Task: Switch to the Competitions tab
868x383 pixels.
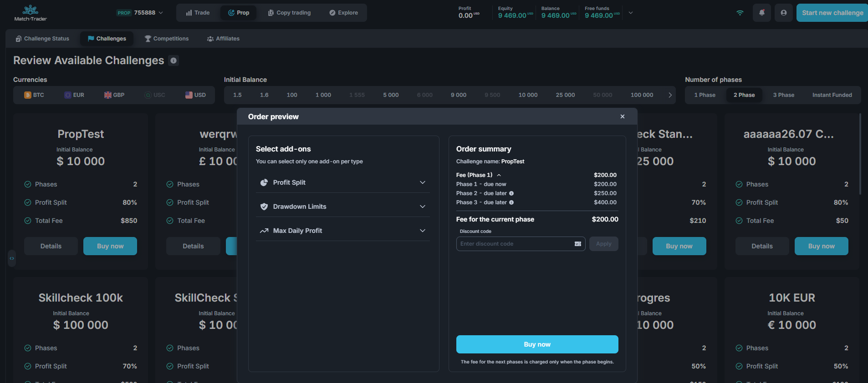Action: (167, 39)
